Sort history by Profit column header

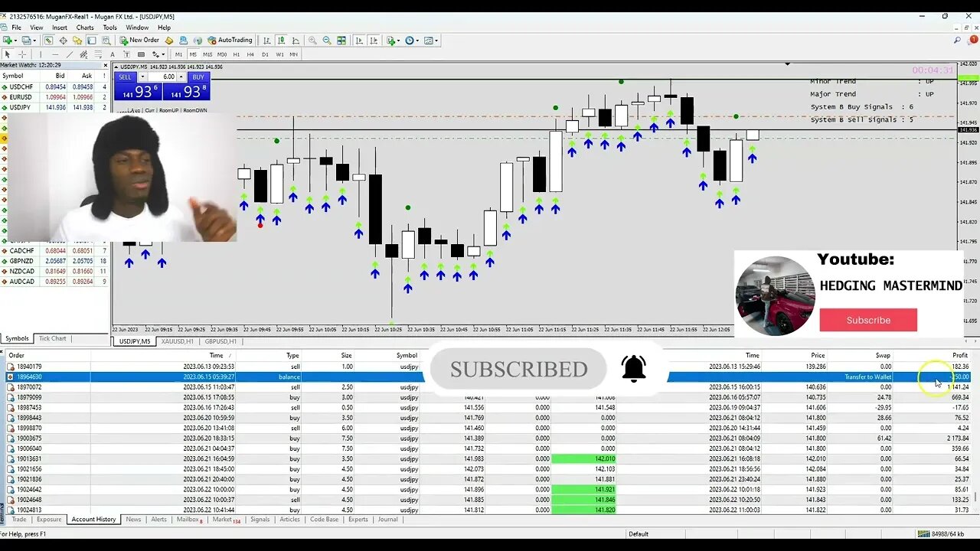point(960,355)
